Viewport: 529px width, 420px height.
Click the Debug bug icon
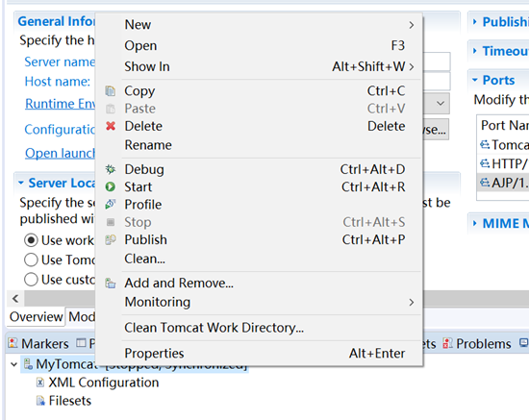(110, 169)
